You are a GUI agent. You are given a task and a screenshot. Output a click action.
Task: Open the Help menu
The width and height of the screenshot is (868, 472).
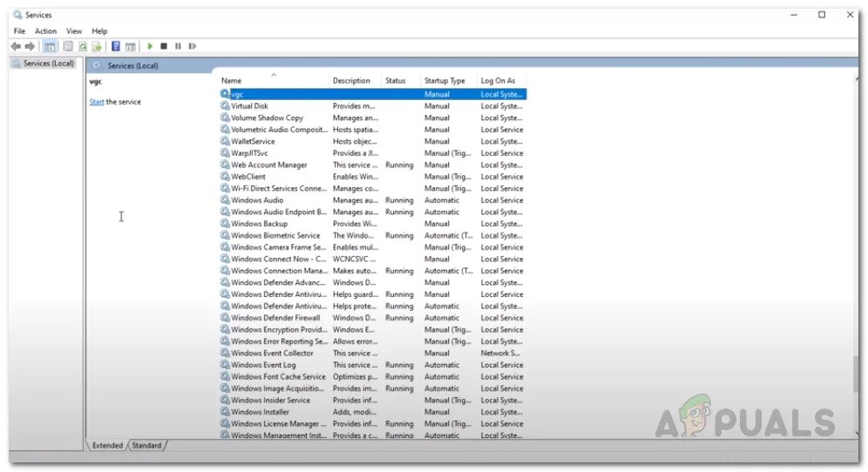point(99,31)
